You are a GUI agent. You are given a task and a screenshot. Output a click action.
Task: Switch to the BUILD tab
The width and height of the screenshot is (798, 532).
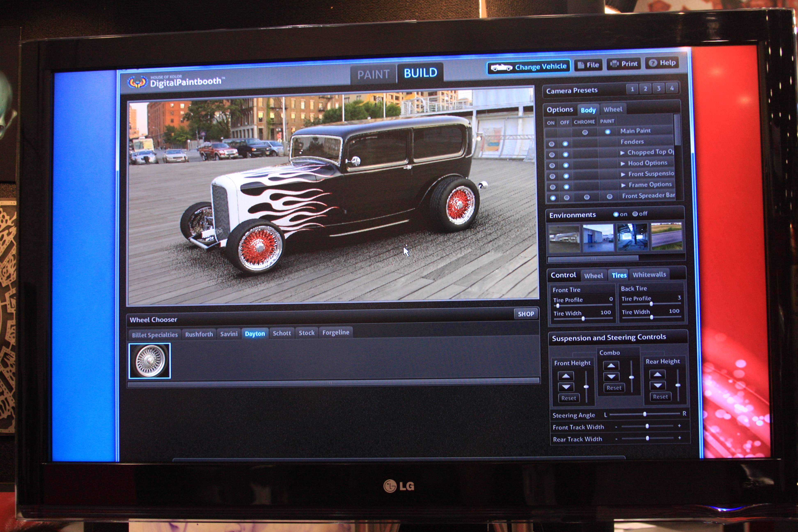coord(420,73)
